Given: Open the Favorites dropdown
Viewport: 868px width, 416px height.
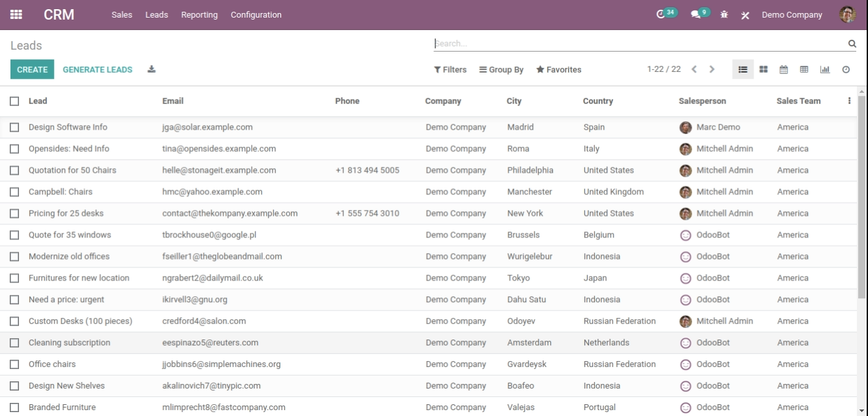Looking at the screenshot, I should coord(559,69).
